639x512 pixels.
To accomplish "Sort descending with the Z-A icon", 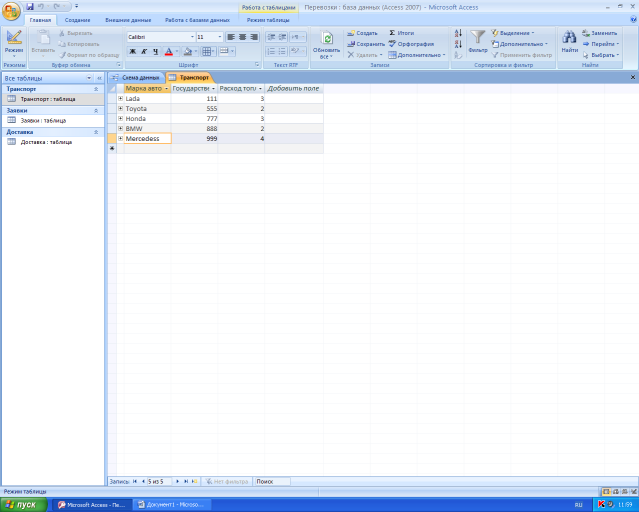I will (x=458, y=44).
